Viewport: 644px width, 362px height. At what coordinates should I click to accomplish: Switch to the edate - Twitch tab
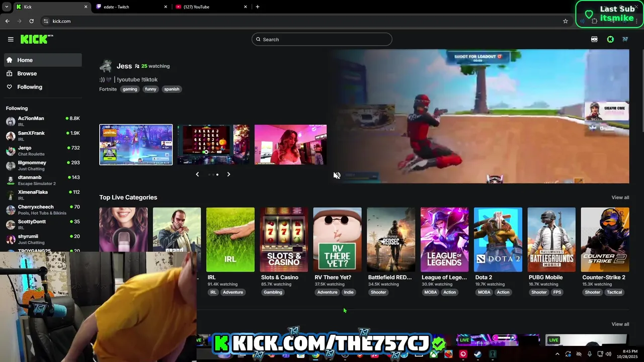[x=132, y=7]
